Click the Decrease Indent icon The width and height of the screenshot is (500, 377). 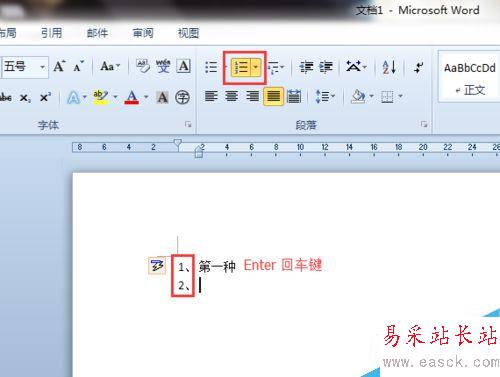(x=306, y=67)
